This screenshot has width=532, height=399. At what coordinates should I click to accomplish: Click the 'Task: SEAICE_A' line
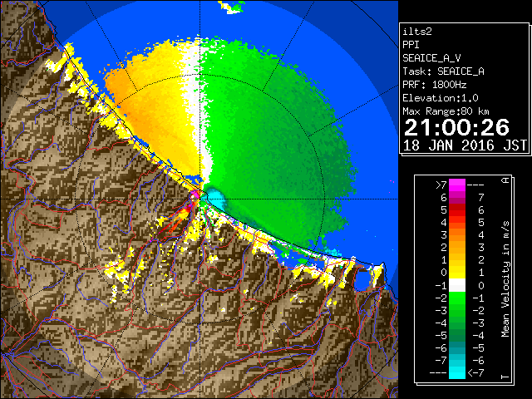443,71
